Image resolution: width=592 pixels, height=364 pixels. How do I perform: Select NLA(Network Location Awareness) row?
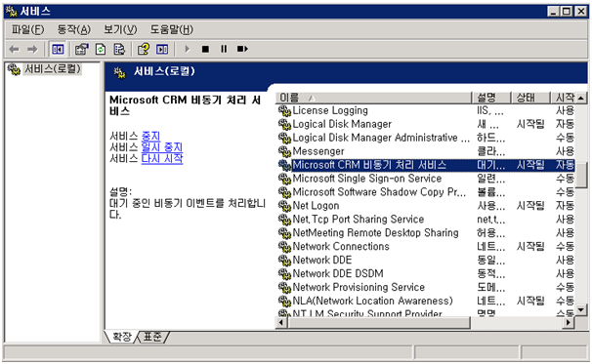pos(426,301)
